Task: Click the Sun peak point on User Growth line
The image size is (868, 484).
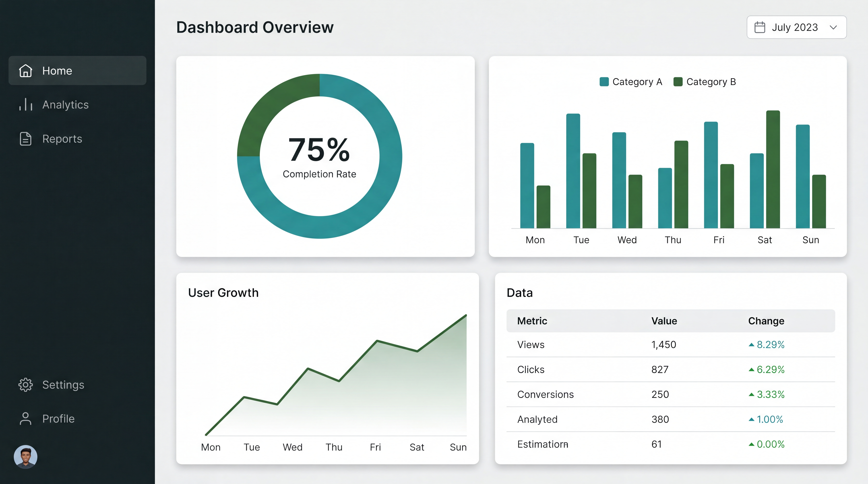Action: [466, 315]
